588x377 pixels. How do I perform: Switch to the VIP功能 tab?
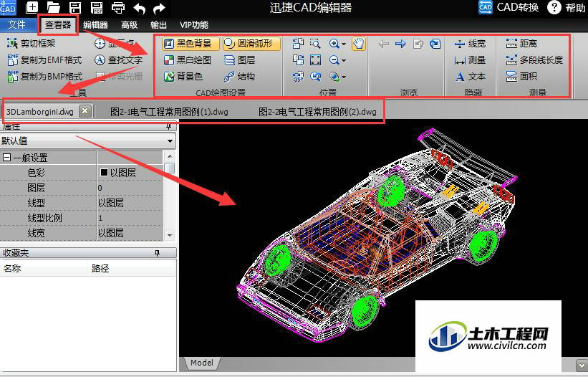[193, 25]
